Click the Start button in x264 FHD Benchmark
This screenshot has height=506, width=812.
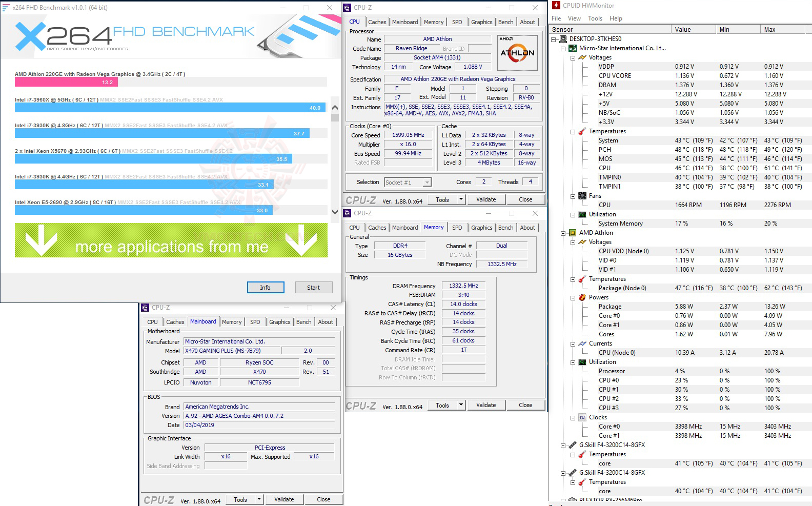(x=314, y=288)
